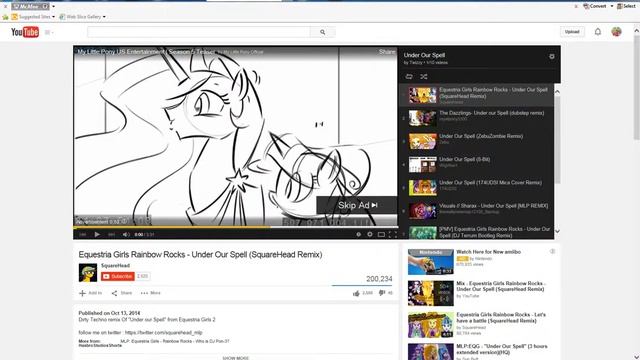Viewport: 640px width, 360px height.
Task: Click the Upload button
Action: point(572,32)
